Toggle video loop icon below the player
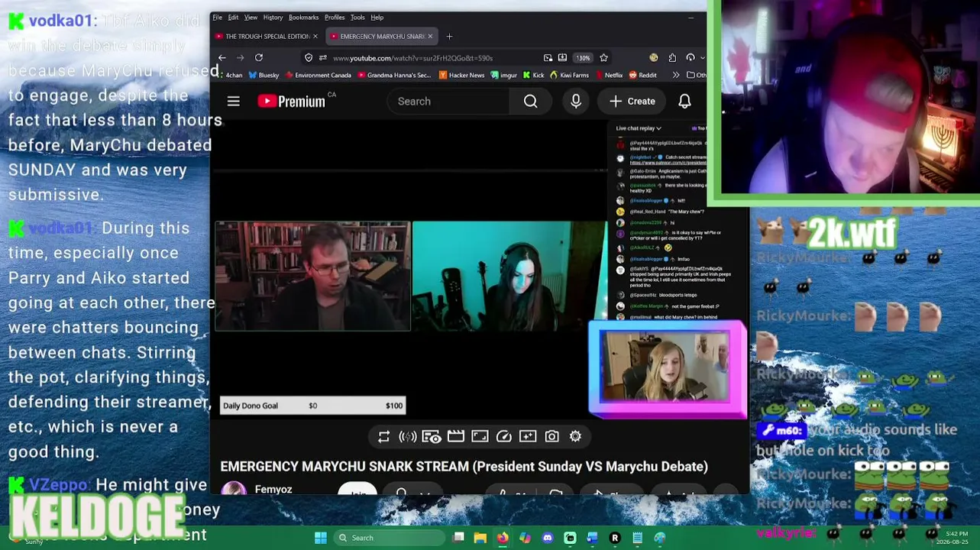This screenshot has width=980, height=550. 383,436
